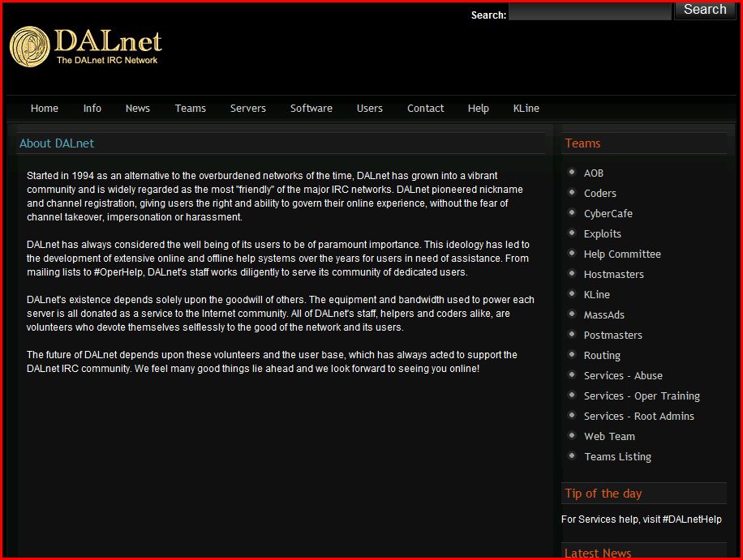Click the bullet icon beside Hostmasters
The width and height of the screenshot is (743, 560).
pos(572,273)
